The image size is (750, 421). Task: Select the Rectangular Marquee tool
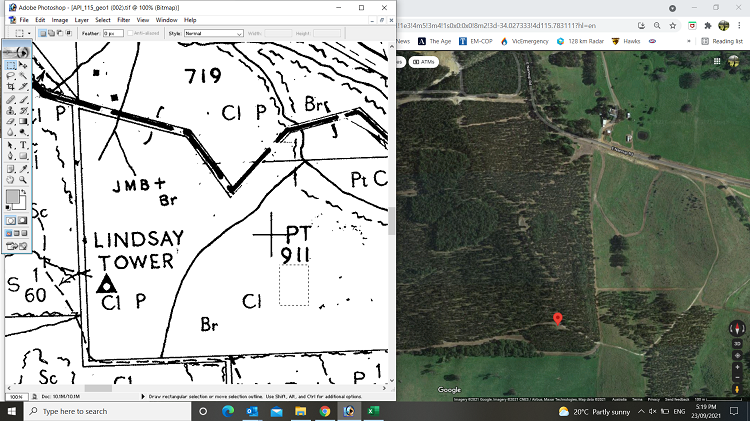tap(11, 65)
